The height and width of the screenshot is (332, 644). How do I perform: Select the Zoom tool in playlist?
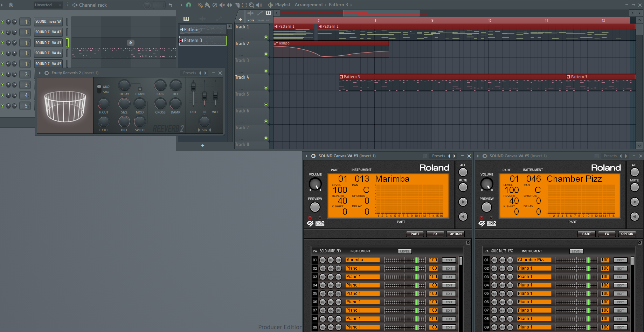(251, 5)
